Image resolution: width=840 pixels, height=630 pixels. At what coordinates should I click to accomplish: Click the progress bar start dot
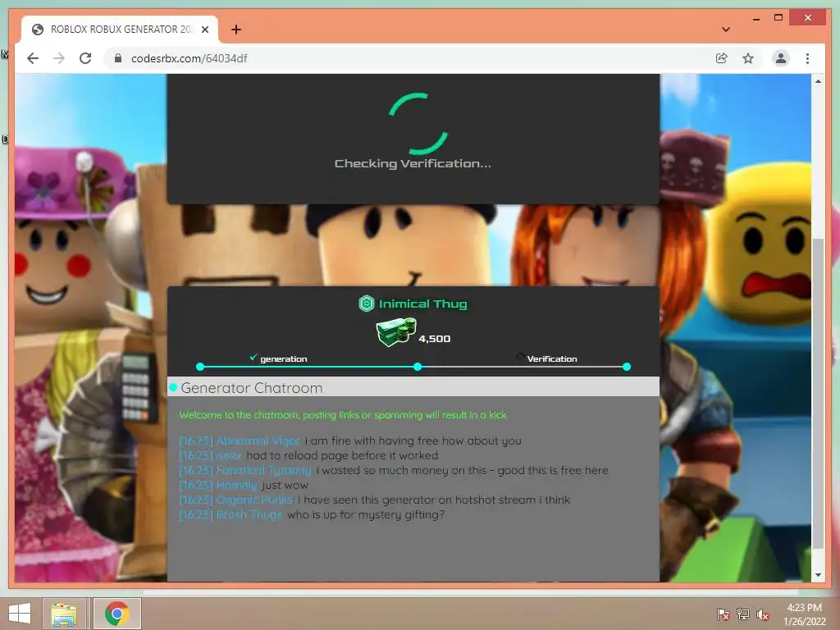tap(200, 367)
